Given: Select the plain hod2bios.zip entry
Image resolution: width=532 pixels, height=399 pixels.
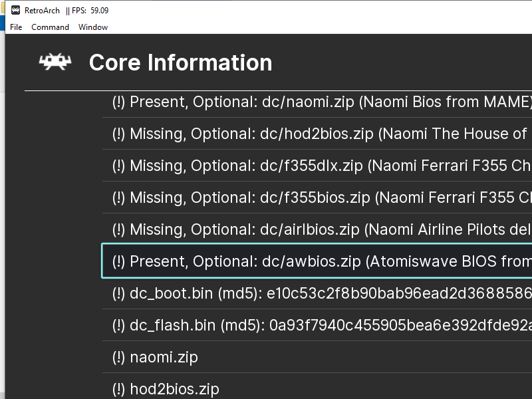Looking at the screenshot, I should pyautogui.click(x=317, y=387).
